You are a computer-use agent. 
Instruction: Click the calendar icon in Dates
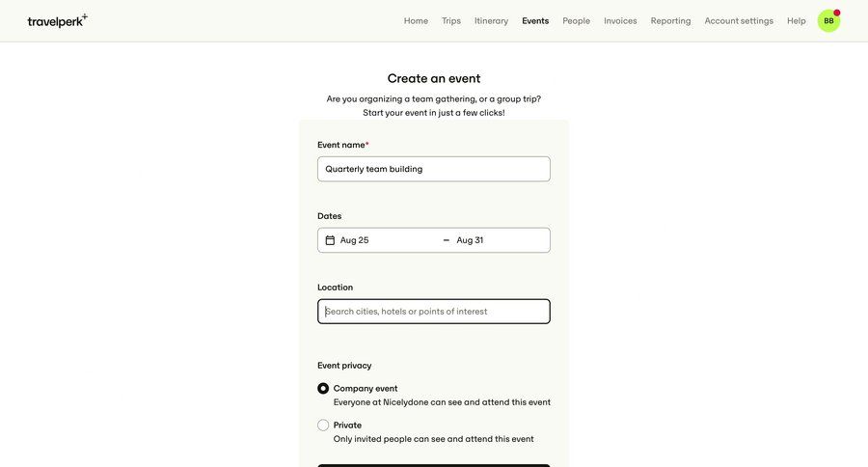(330, 240)
